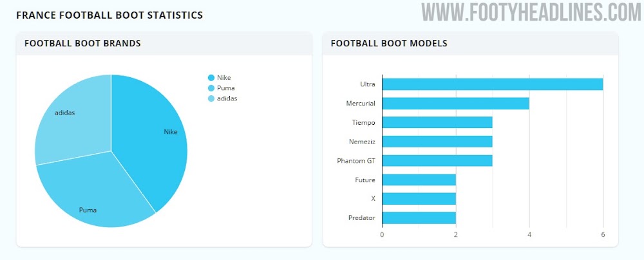Image resolution: width=644 pixels, height=260 pixels.
Task: Select the Future bar
Action: (419, 180)
